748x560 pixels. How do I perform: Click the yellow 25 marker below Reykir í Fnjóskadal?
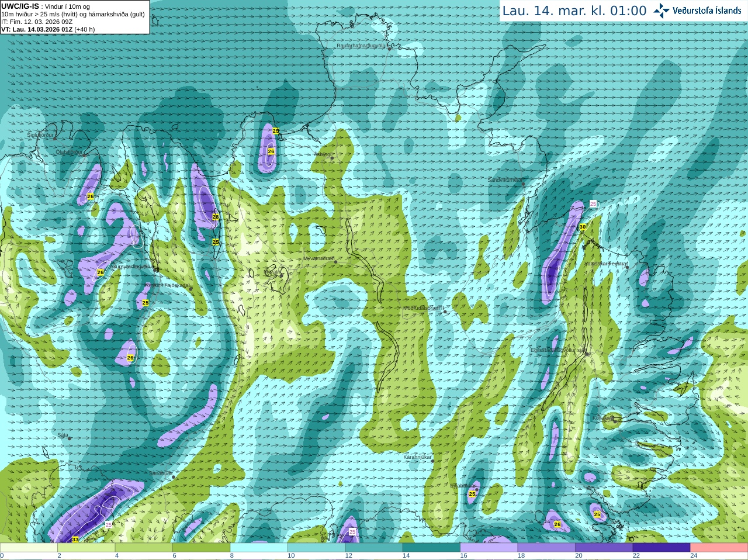click(x=146, y=303)
